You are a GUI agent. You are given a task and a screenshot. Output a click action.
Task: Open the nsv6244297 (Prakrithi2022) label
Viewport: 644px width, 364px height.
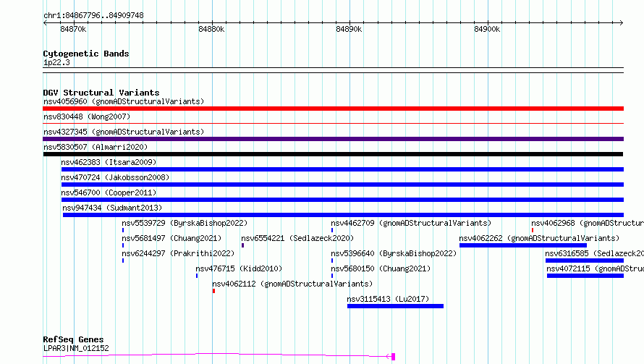(x=178, y=253)
